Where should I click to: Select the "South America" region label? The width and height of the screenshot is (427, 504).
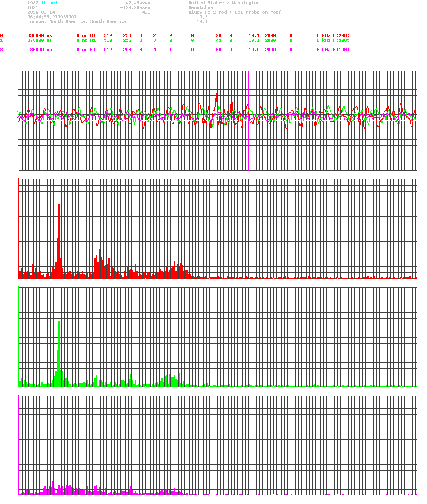point(108,21)
